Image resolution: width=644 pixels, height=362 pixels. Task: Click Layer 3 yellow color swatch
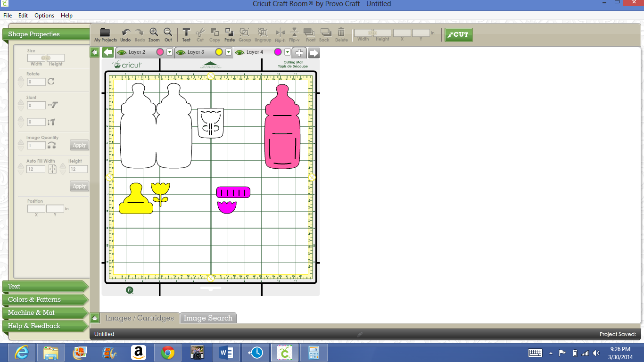point(219,52)
